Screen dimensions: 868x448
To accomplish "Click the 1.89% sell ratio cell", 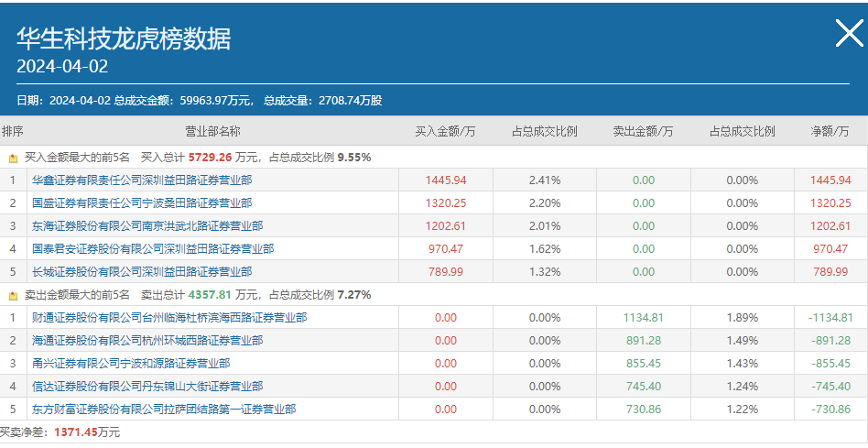I will click(x=743, y=317).
